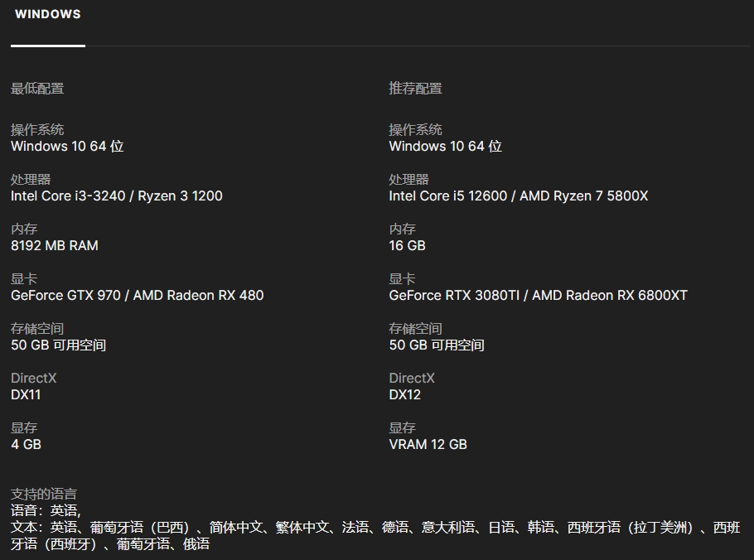Screen dimensions: 754x560
Task: Click the minimum 显卡 label
Action: pyautogui.click(x=24, y=279)
